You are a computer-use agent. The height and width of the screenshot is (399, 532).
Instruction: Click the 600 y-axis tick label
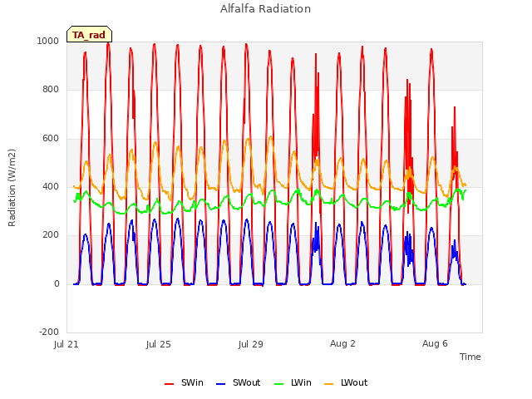pos(51,139)
